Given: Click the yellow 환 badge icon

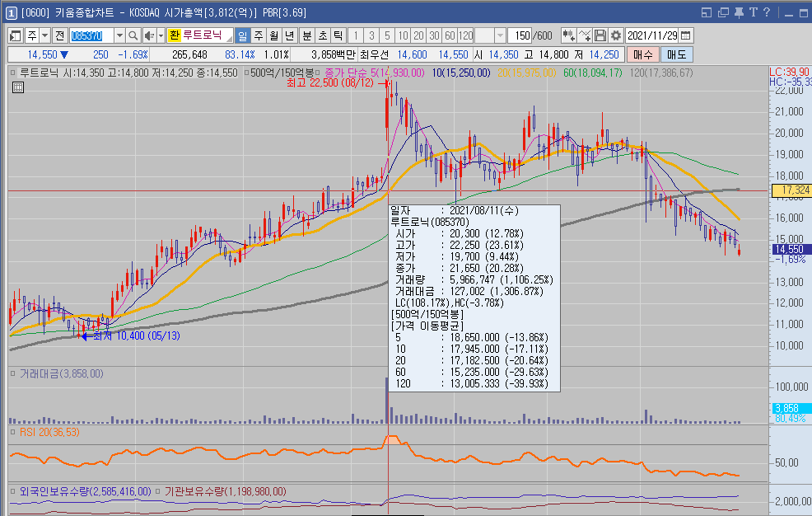Looking at the screenshot, I should tap(174, 35).
